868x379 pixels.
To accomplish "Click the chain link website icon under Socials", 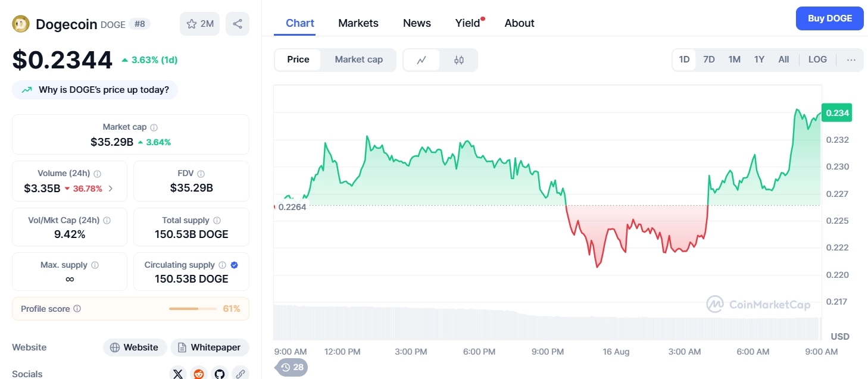I will (240, 374).
